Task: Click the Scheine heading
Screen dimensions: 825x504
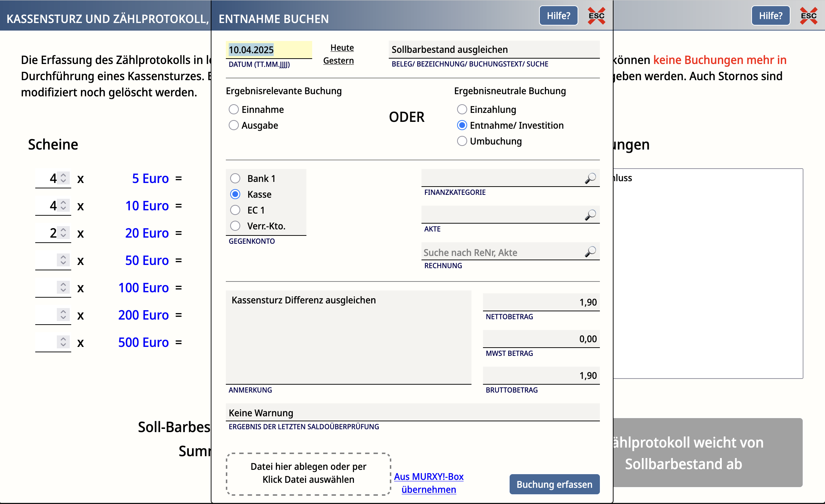Action: tap(53, 145)
